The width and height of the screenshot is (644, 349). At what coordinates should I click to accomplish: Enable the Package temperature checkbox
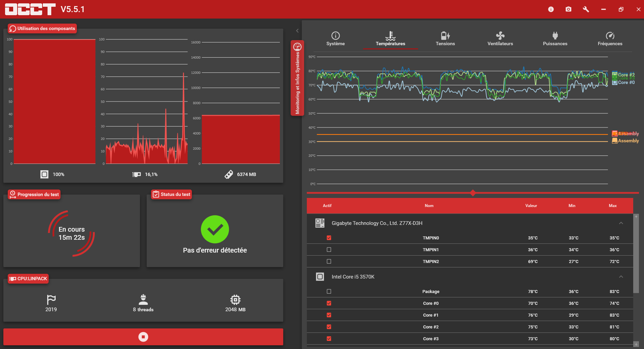[329, 291]
